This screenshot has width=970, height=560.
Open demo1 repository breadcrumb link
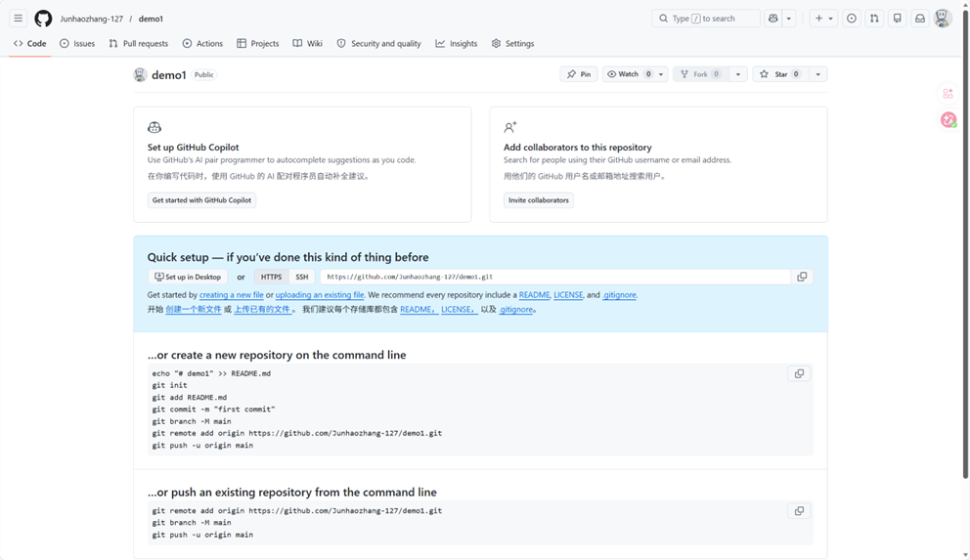[151, 20]
